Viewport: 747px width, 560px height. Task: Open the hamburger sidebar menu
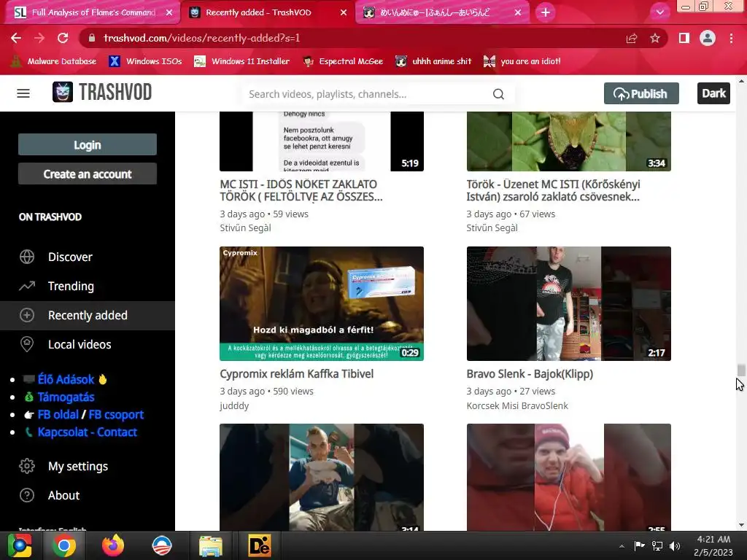pyautogui.click(x=23, y=93)
